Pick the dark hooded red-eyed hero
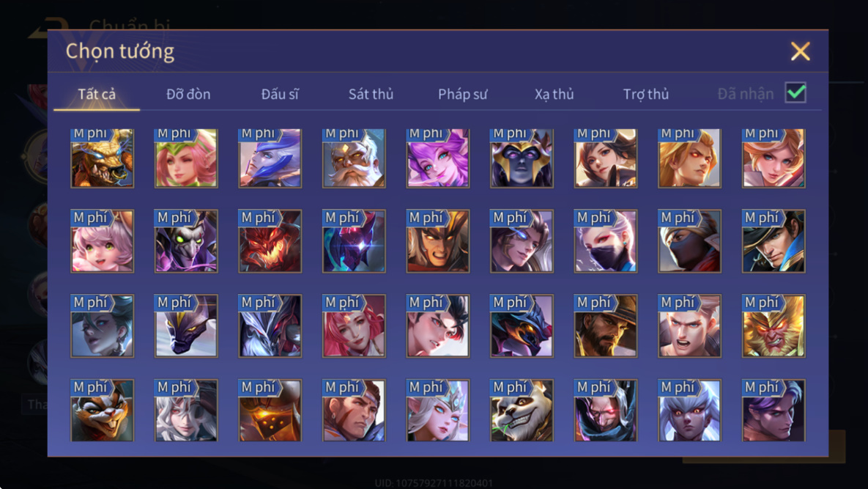 click(606, 411)
